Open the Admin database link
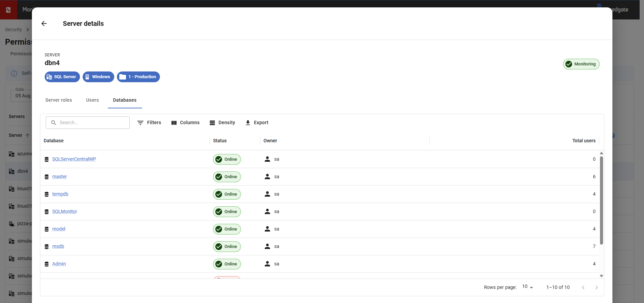Image resolution: width=644 pixels, height=303 pixels. pos(59,264)
